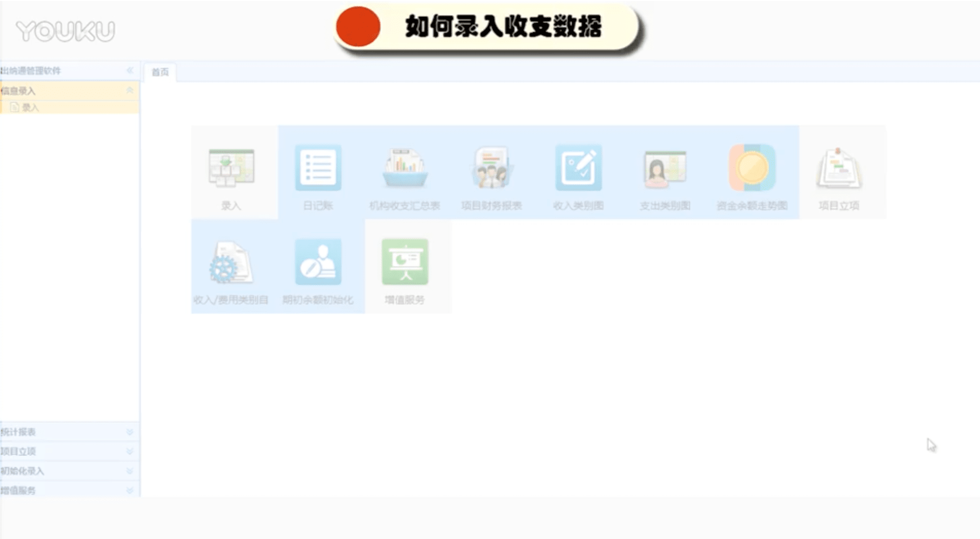The height and width of the screenshot is (539, 980).
Task: Expand the 项目立项 sidebar section
Action: (130, 452)
